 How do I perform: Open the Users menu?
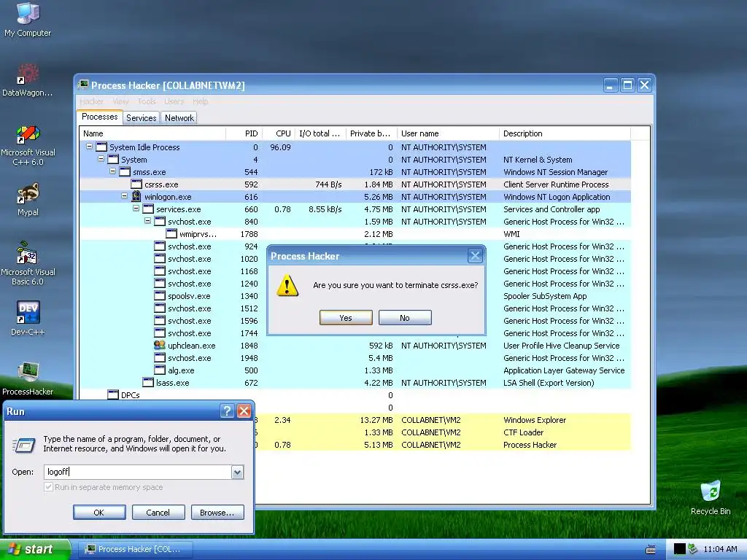coord(174,101)
